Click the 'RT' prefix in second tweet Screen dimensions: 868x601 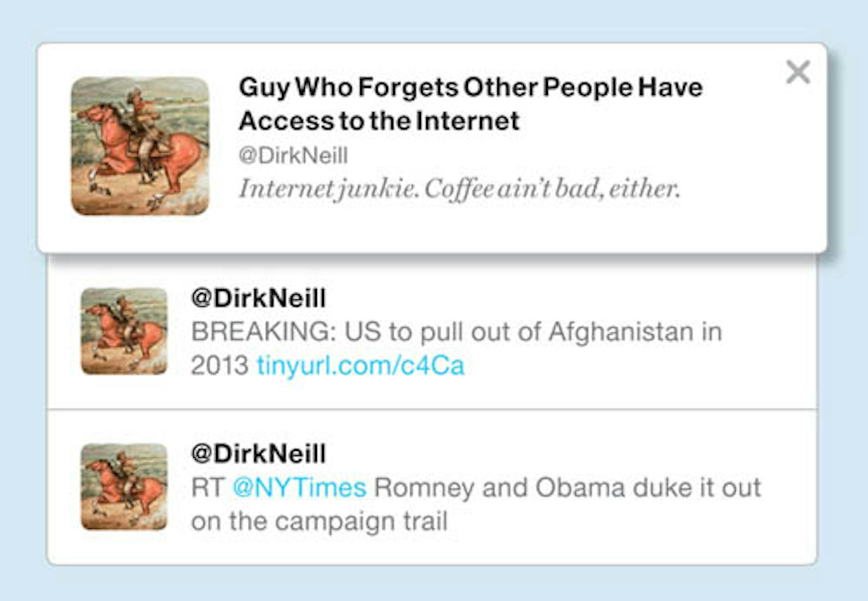pos(207,488)
